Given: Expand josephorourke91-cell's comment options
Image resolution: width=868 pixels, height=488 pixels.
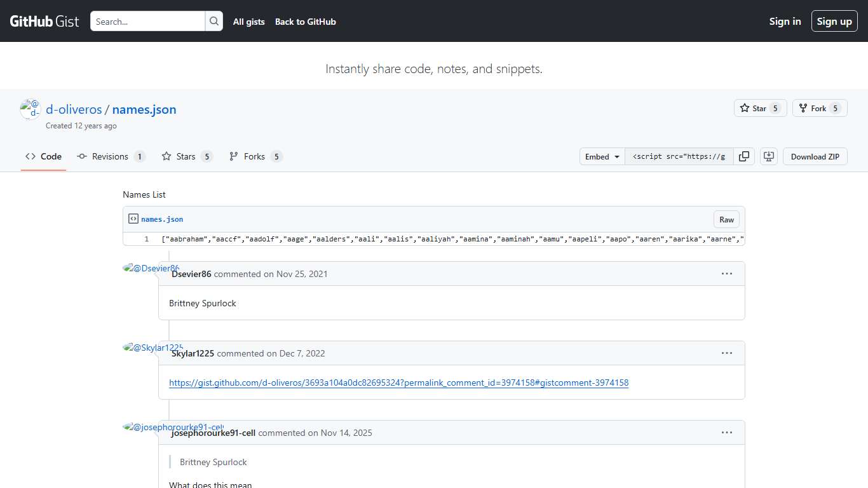Looking at the screenshot, I should click(727, 432).
